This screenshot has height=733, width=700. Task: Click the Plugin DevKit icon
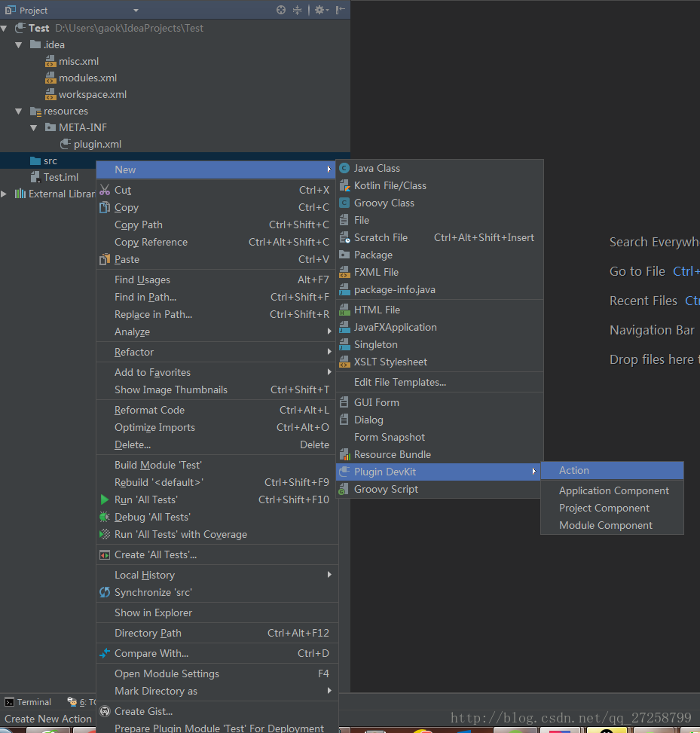(344, 472)
